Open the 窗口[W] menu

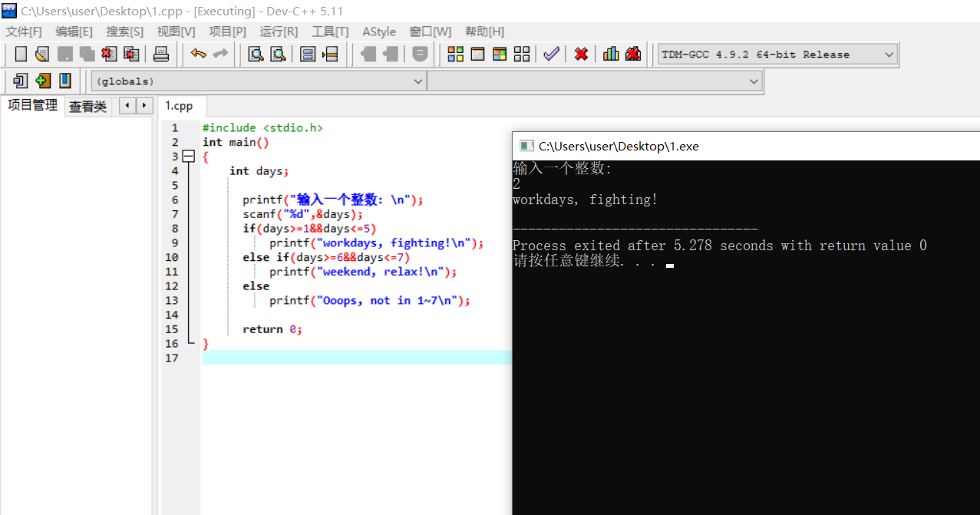click(431, 31)
